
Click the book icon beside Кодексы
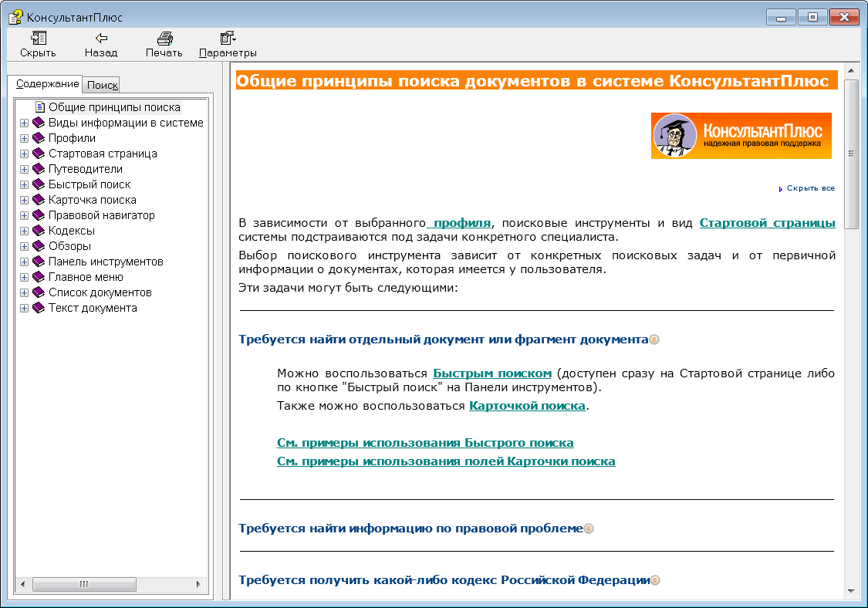pyautogui.click(x=39, y=231)
